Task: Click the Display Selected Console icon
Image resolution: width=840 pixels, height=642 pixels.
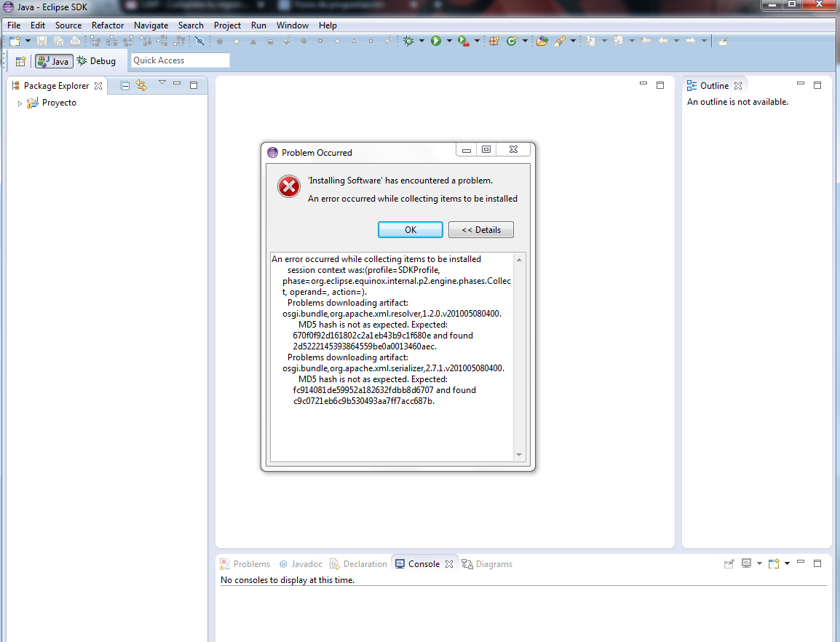Action: [x=746, y=563]
